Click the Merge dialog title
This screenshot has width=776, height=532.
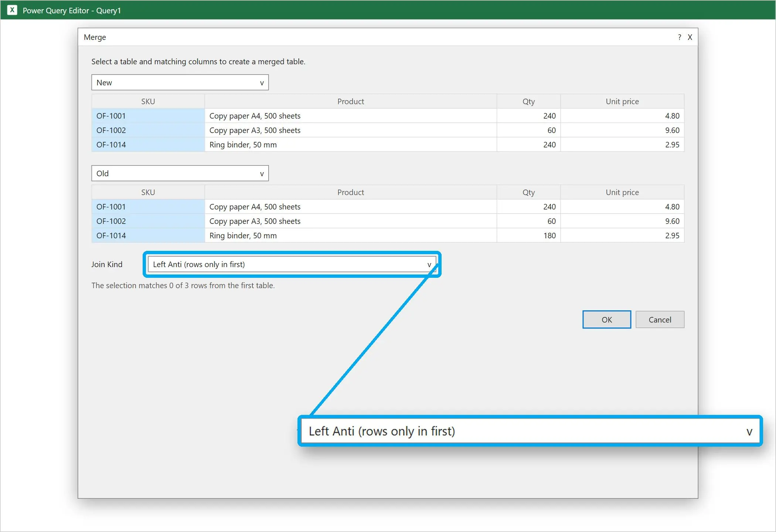click(95, 37)
